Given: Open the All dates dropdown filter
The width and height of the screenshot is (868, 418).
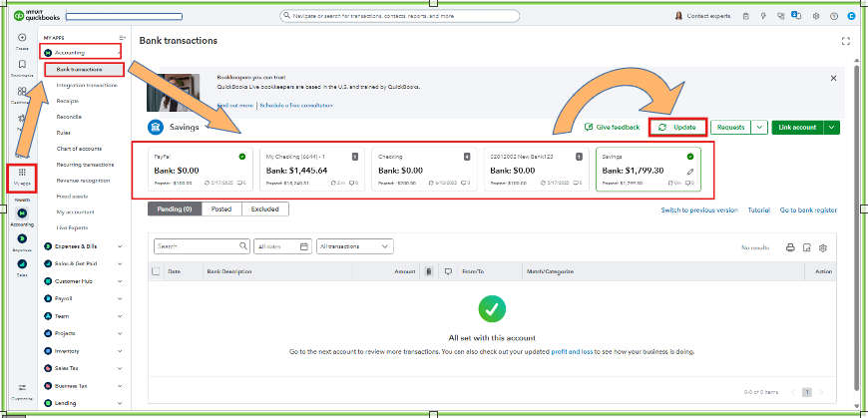Looking at the screenshot, I should point(282,246).
